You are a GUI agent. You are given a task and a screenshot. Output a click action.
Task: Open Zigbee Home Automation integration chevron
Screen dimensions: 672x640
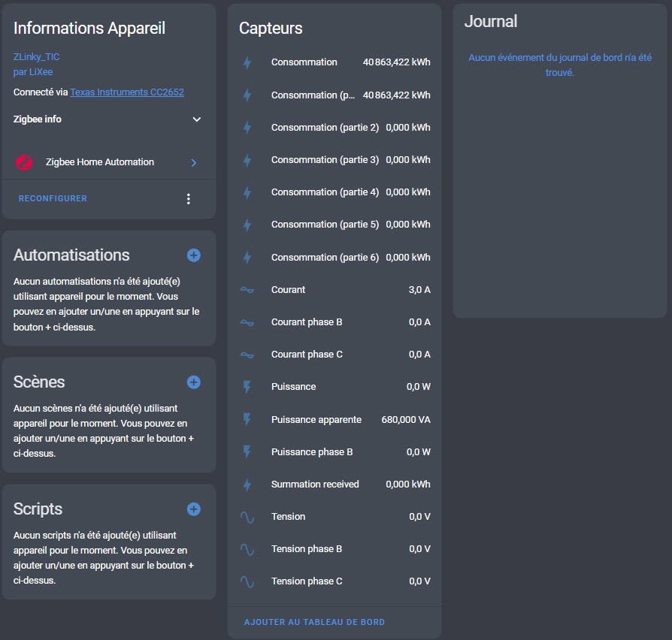click(x=193, y=162)
